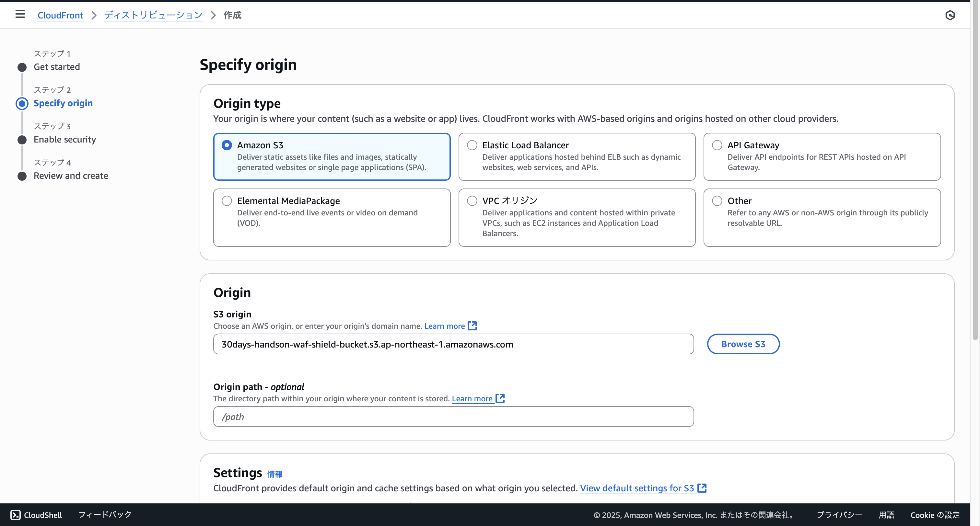Click the Origin path input field

(x=453, y=417)
